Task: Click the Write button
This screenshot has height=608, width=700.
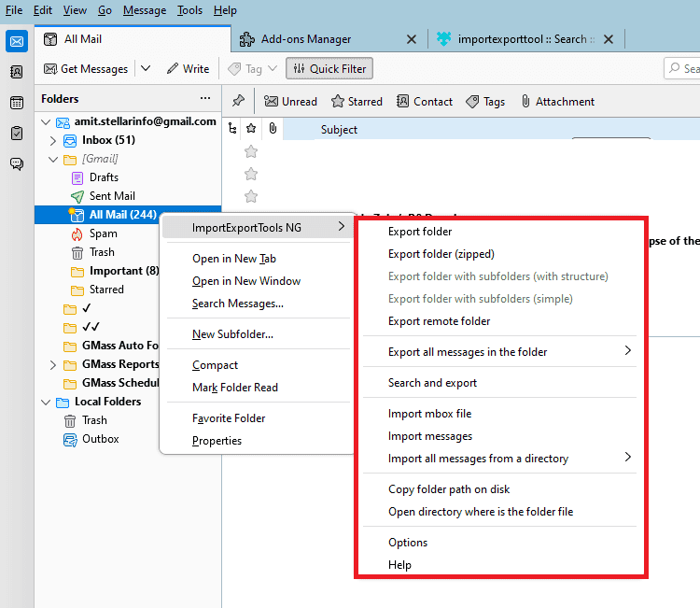Action: point(188,69)
